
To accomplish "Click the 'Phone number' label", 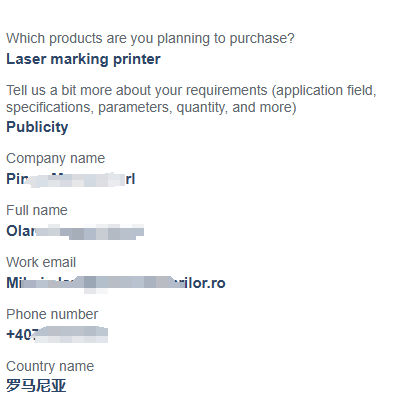I will (52, 314).
